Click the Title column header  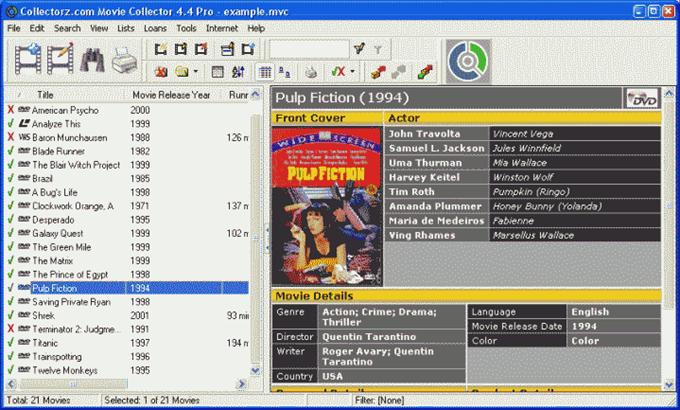pos(46,94)
